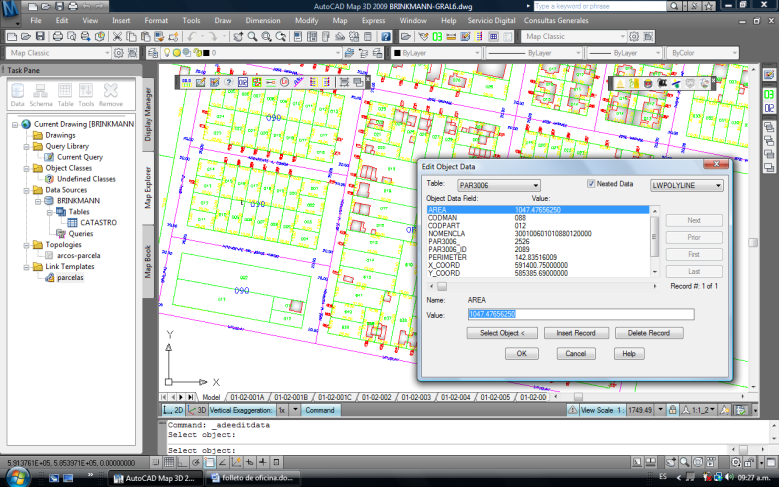The width and height of the screenshot is (779, 487).
Task: Click the object data list vertical scrollbar
Action: (x=654, y=241)
